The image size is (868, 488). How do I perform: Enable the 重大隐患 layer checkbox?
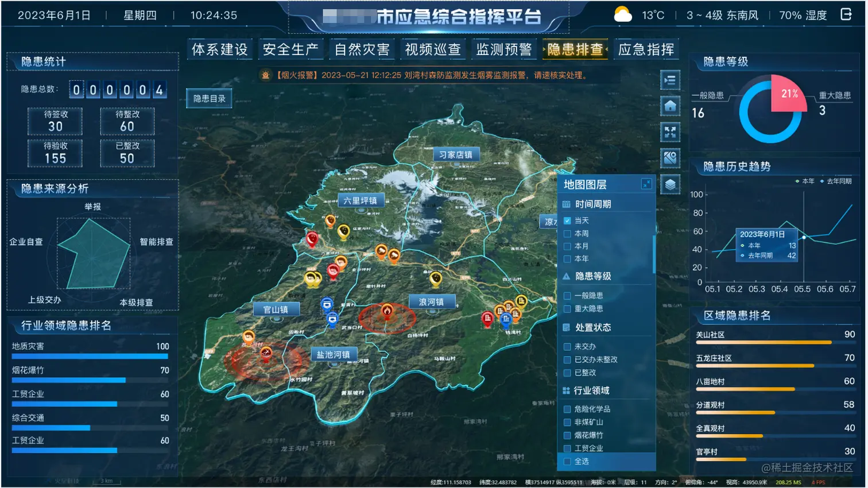tap(567, 309)
